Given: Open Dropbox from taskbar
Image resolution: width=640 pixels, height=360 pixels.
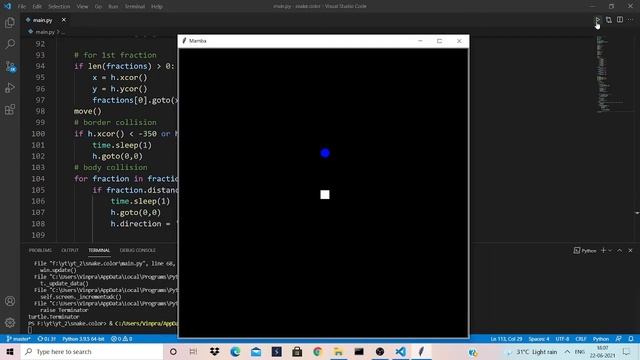Looking at the screenshot, I should (x=214, y=351).
